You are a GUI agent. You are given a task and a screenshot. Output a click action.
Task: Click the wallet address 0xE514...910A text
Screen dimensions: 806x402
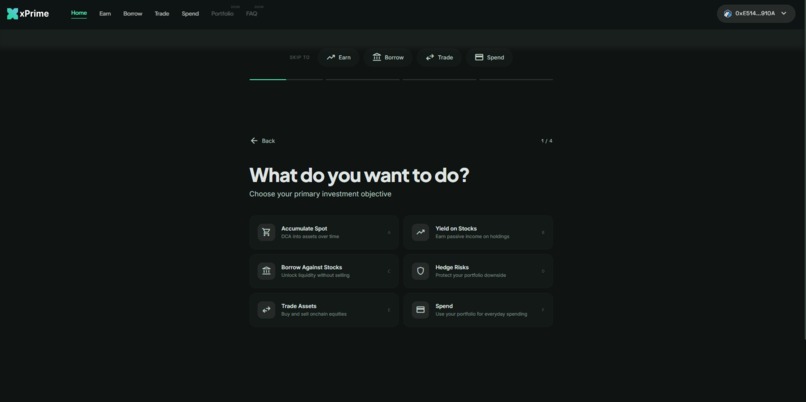pyautogui.click(x=755, y=14)
